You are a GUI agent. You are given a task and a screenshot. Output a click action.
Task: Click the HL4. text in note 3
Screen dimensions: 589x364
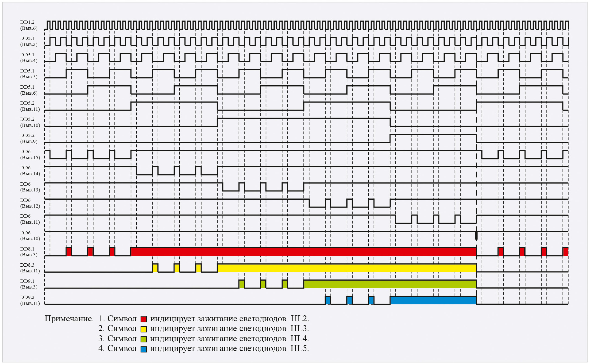click(300, 339)
